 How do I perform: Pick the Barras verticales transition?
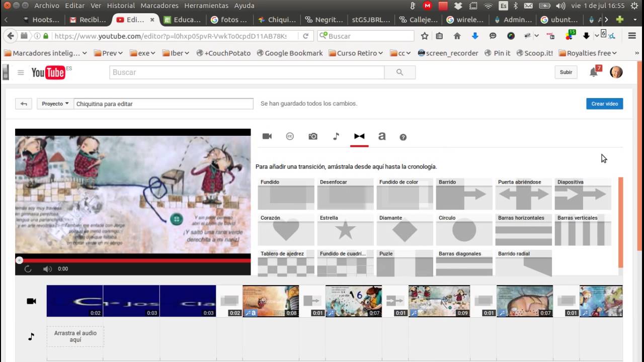point(583,230)
